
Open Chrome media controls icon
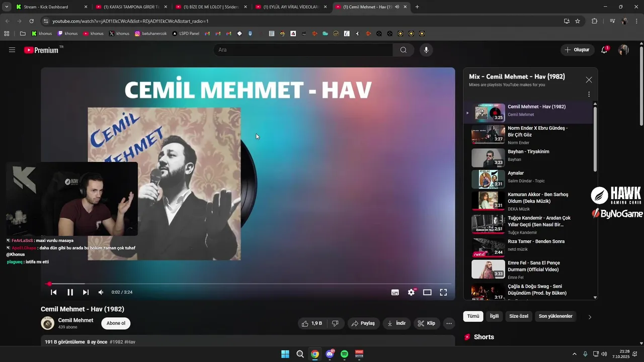pos(612,21)
